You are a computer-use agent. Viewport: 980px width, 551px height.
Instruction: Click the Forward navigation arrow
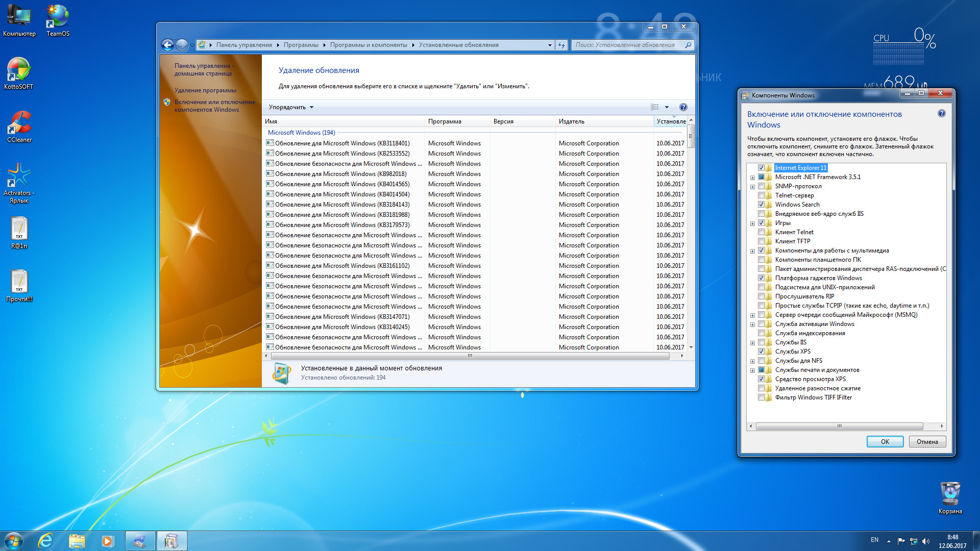(182, 45)
